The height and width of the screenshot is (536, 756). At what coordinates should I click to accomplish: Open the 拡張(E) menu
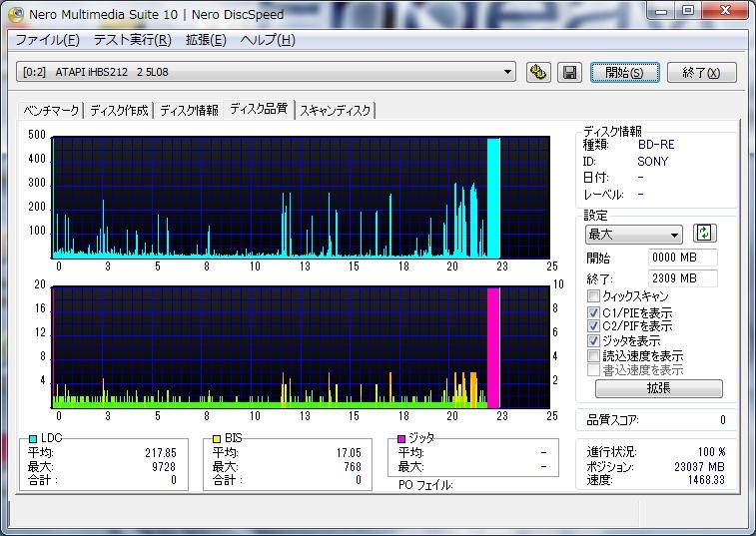[x=206, y=40]
